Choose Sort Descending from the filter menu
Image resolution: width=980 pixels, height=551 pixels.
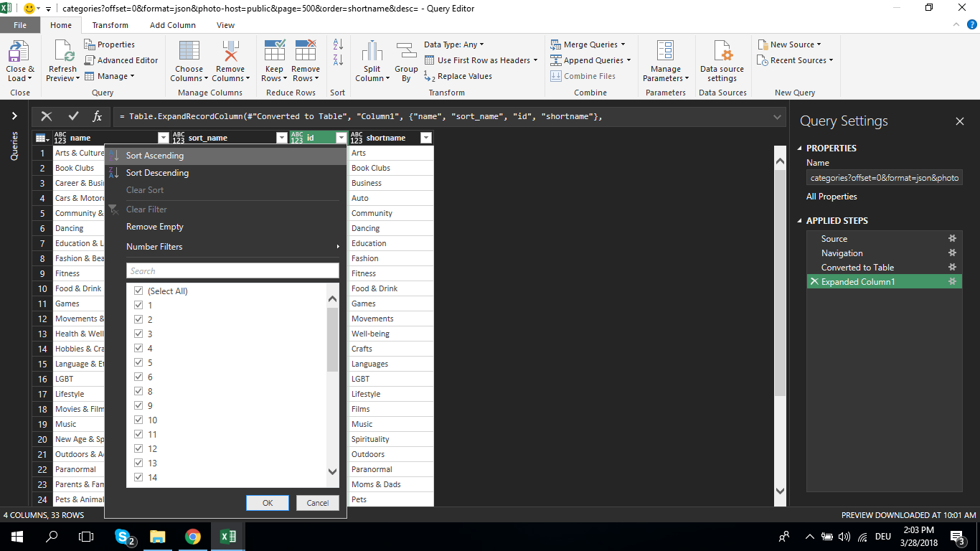click(156, 172)
